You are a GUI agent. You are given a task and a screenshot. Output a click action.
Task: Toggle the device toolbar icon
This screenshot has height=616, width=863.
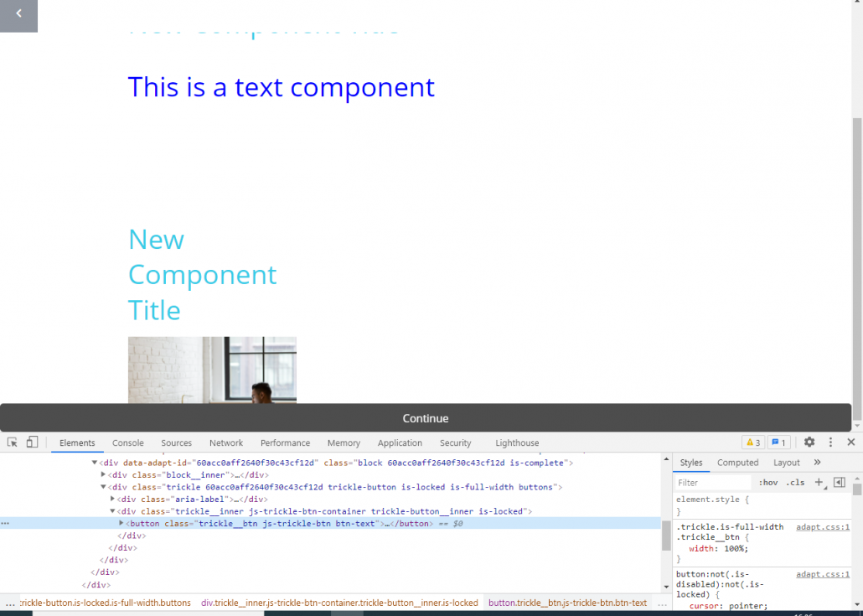[32, 442]
